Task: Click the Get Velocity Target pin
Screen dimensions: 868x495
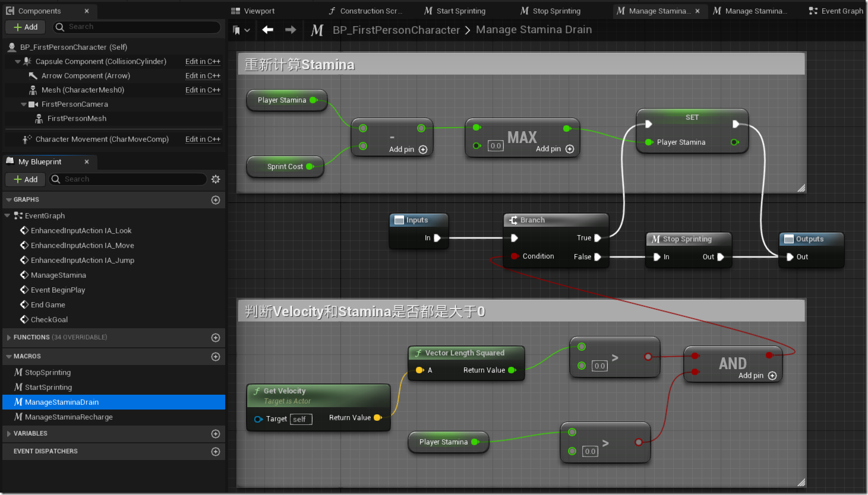Action: [x=258, y=419]
